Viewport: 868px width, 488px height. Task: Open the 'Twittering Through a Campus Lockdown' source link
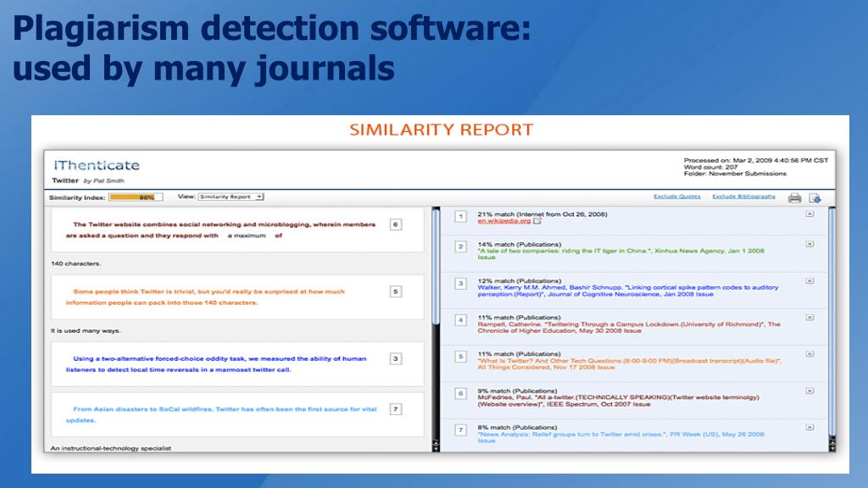[629, 327]
